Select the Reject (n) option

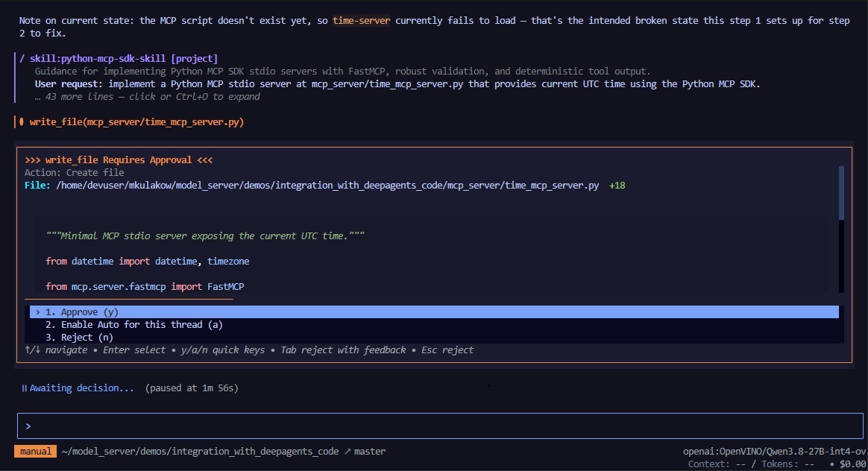[79, 338]
